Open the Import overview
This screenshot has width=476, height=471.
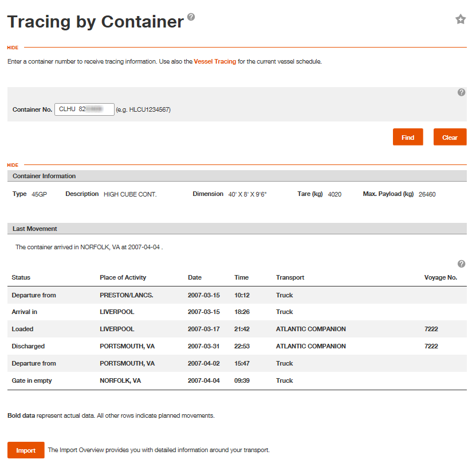pos(26,450)
